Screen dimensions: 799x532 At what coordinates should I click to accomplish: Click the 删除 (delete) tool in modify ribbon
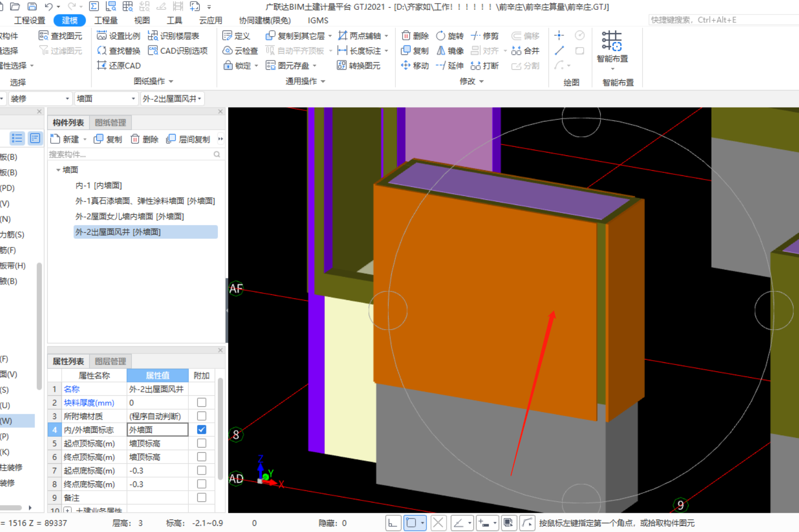pyautogui.click(x=415, y=36)
